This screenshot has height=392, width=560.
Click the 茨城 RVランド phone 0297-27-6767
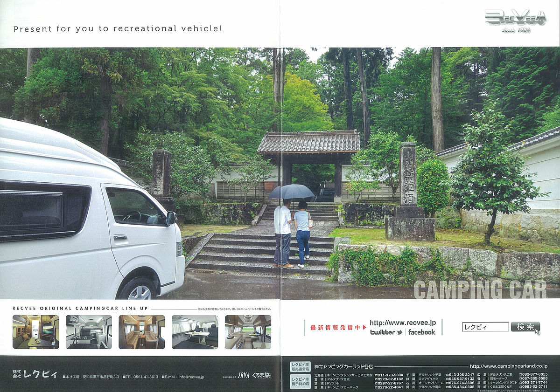pyautogui.click(x=389, y=383)
